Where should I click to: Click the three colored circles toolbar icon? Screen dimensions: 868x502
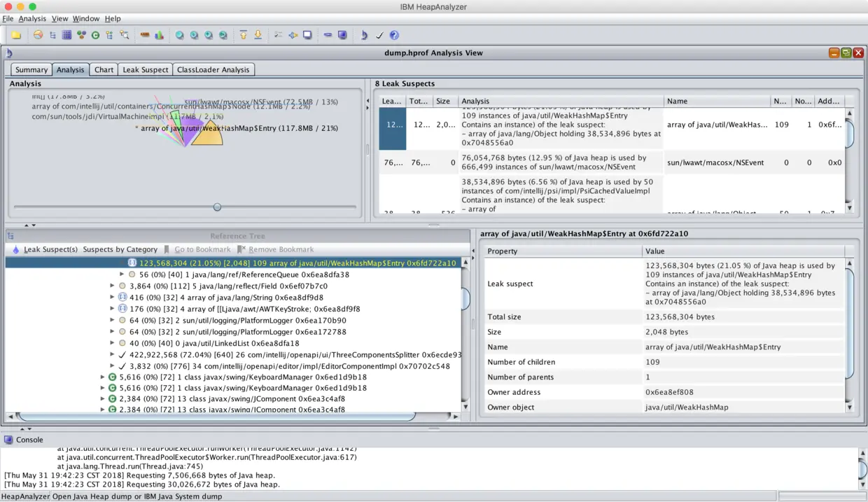(x=81, y=35)
